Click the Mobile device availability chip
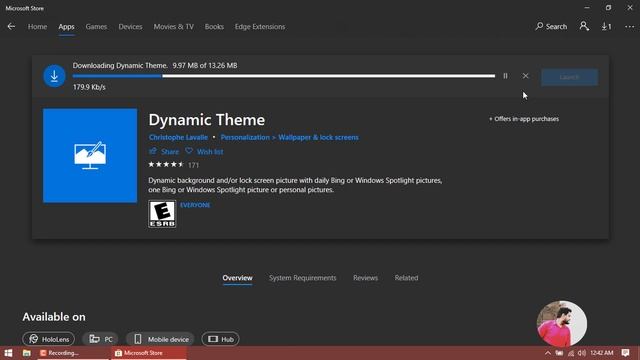The image size is (640, 360). click(x=160, y=339)
